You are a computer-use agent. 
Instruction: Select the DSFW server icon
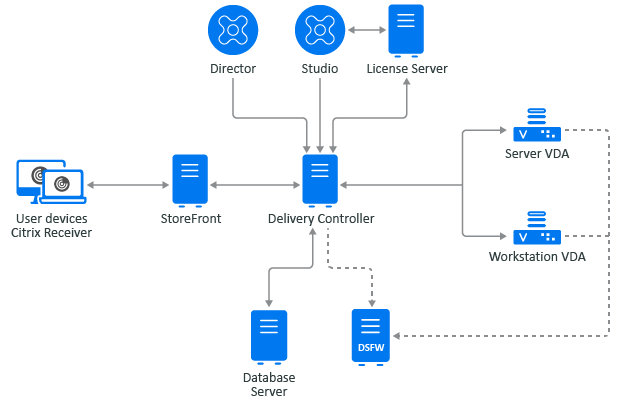click(371, 338)
